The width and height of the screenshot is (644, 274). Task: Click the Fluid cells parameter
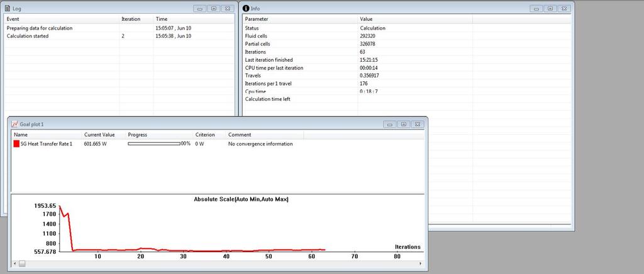256,36
